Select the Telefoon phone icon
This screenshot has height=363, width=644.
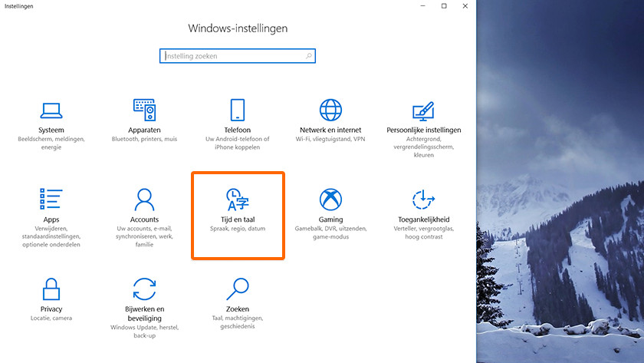[238, 110]
